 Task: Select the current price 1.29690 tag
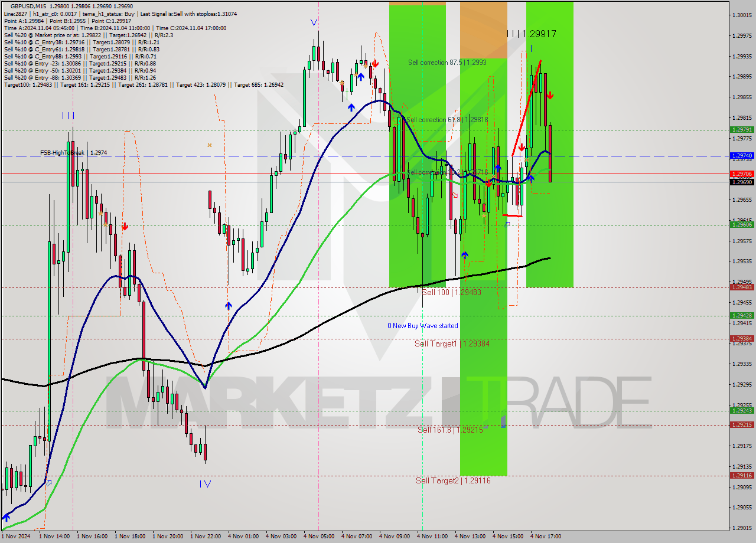click(742, 182)
